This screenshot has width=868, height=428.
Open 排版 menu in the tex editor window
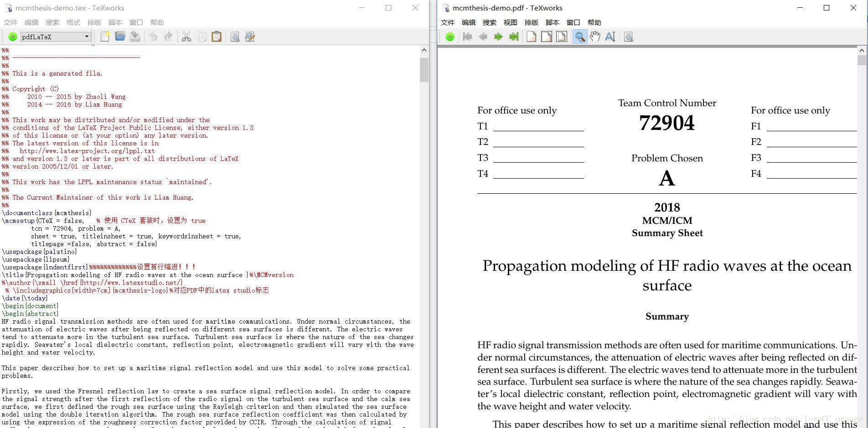point(94,22)
